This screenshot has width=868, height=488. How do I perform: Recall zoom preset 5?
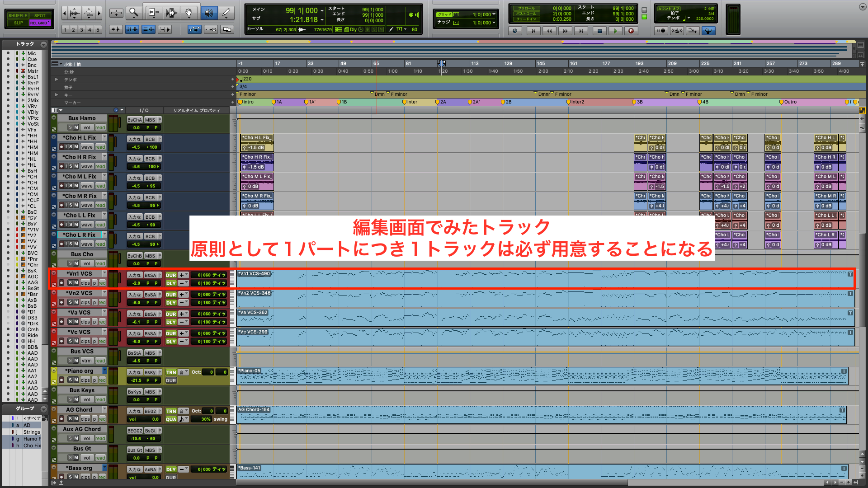98,30
